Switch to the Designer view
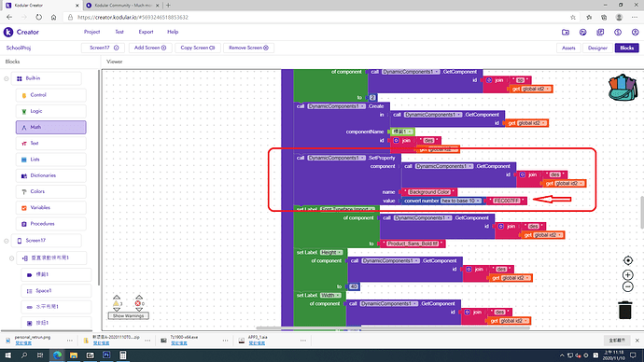 point(597,48)
